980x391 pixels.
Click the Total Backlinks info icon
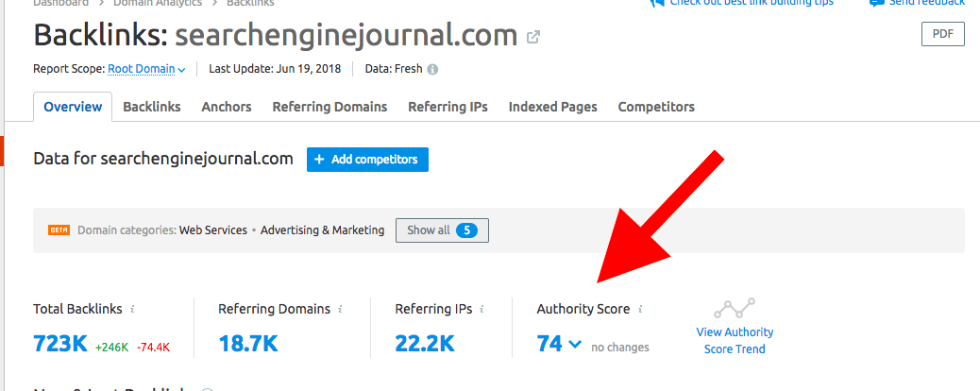[x=132, y=309]
